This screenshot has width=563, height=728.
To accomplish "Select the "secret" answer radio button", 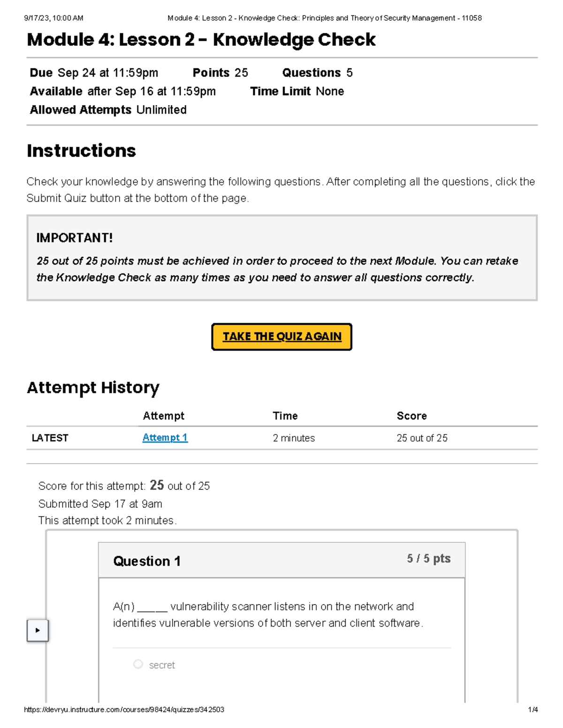I will [138, 664].
